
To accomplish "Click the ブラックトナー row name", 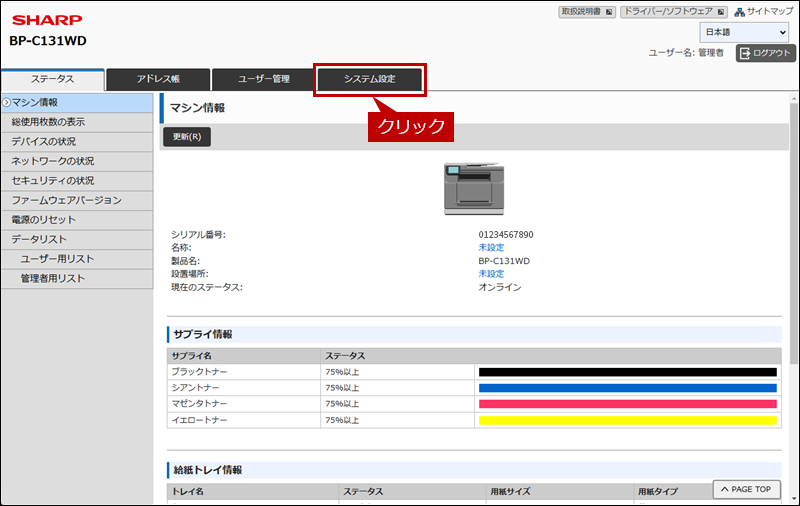I will (199, 372).
